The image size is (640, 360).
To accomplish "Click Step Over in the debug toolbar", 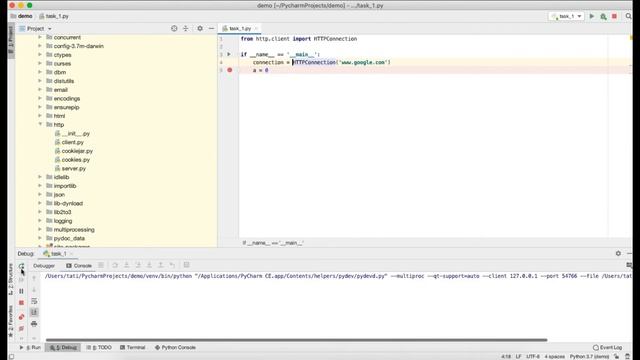I will click(115, 265).
